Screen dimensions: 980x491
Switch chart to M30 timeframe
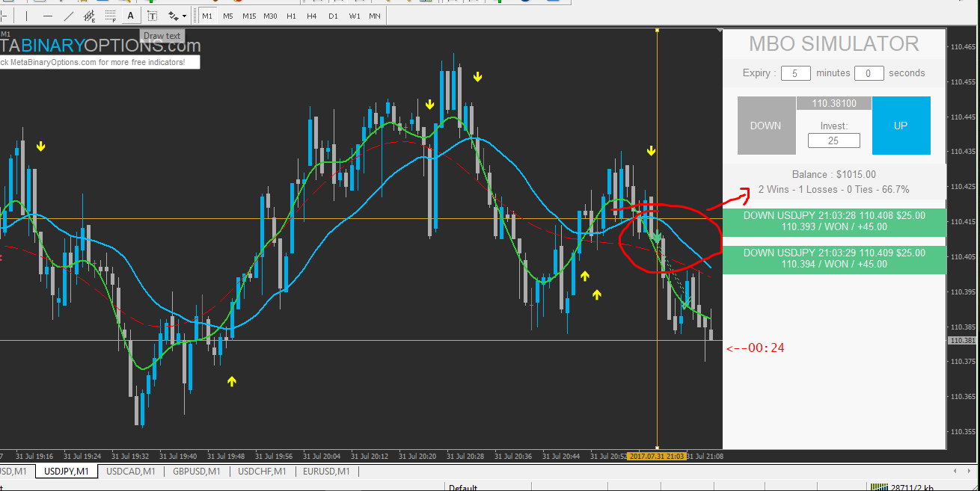click(271, 16)
